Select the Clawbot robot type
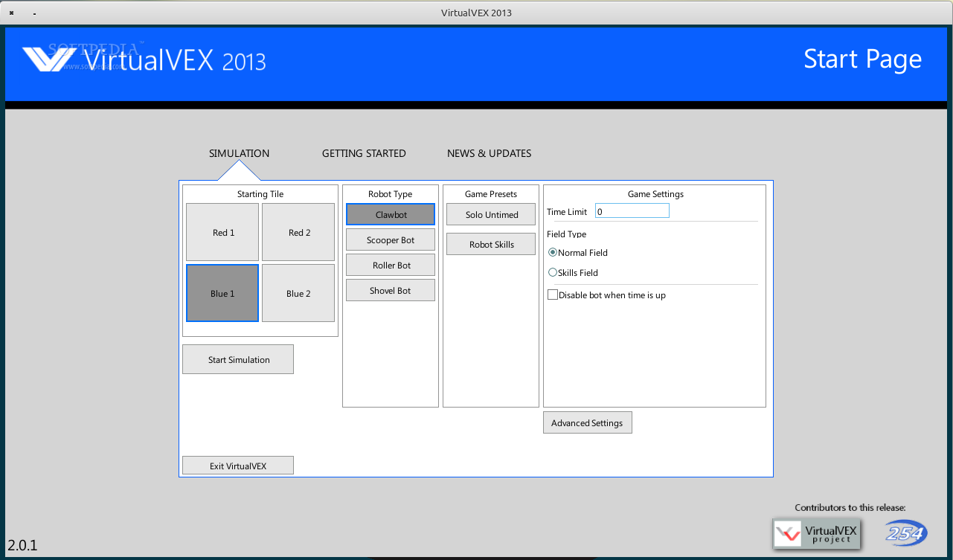The height and width of the screenshot is (560, 953). coord(391,214)
